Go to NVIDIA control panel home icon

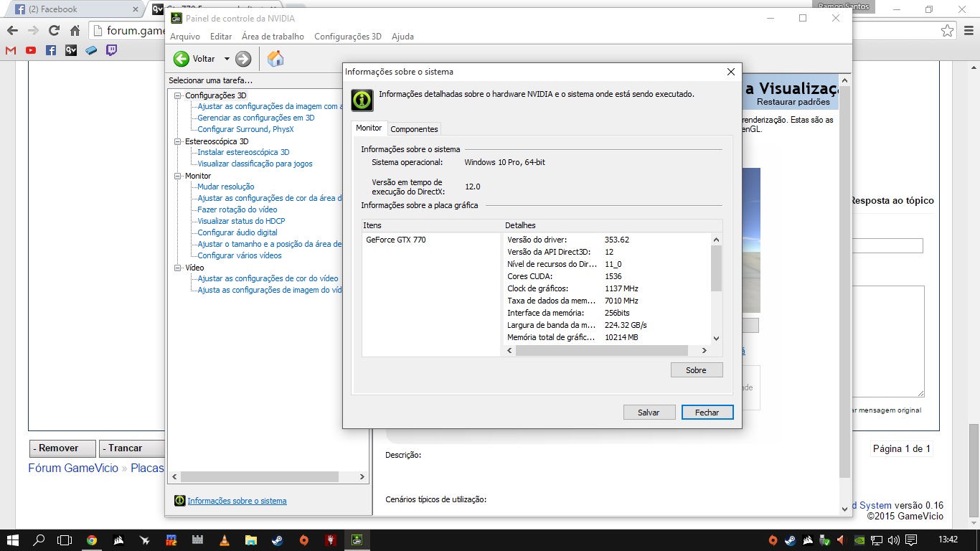click(275, 59)
